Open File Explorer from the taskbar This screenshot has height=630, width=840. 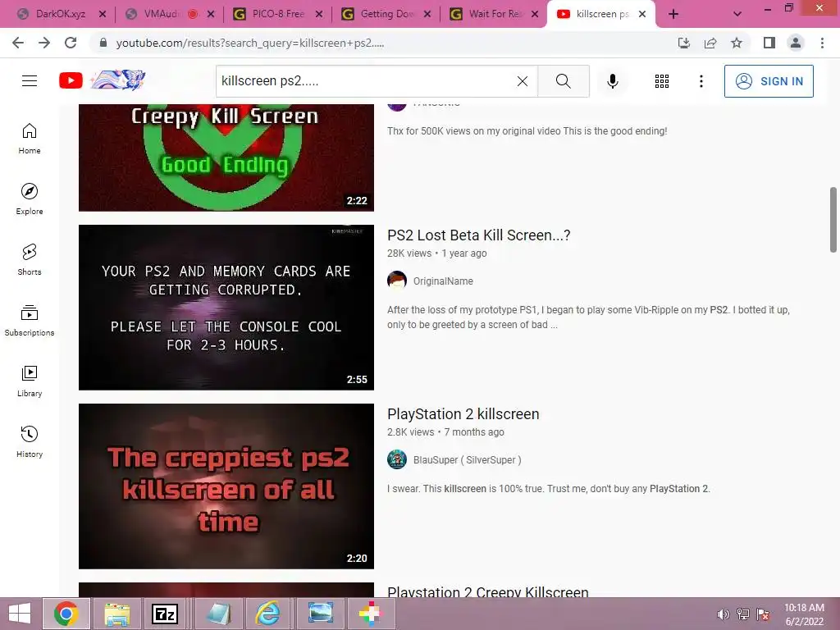click(x=116, y=614)
